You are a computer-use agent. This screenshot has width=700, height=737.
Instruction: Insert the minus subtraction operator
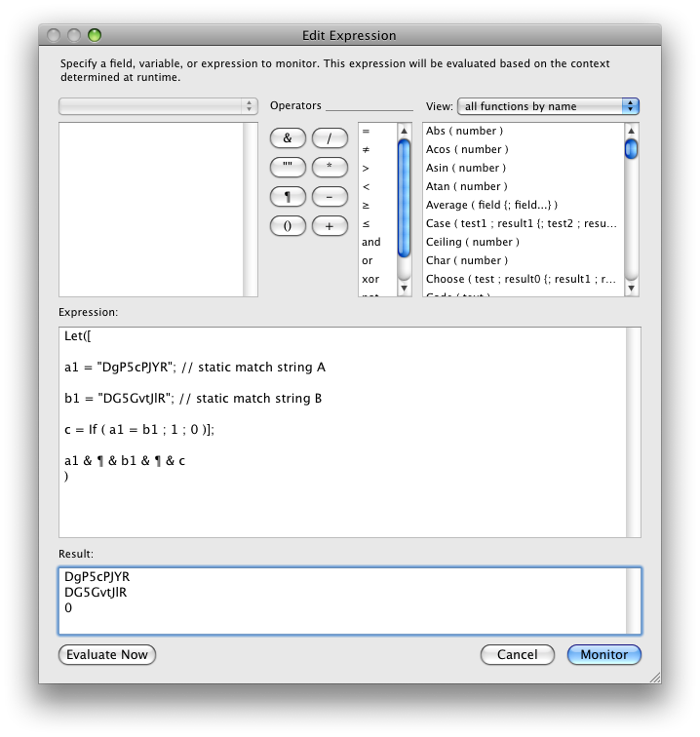(330, 197)
